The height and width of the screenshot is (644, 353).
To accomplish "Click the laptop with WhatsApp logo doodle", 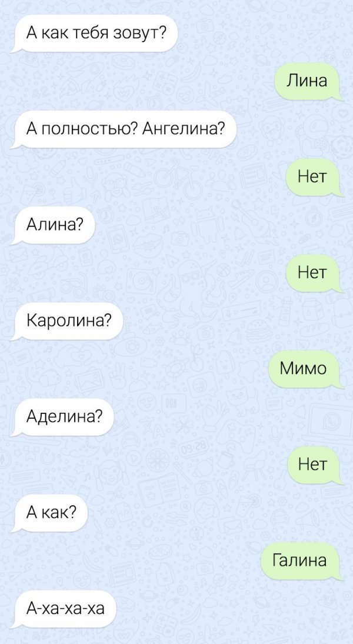I will coord(329,423).
